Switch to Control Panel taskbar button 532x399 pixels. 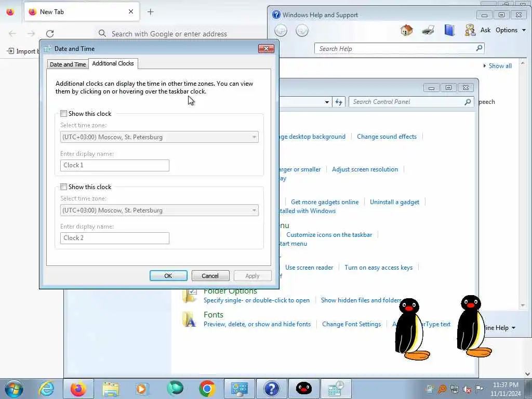239,389
